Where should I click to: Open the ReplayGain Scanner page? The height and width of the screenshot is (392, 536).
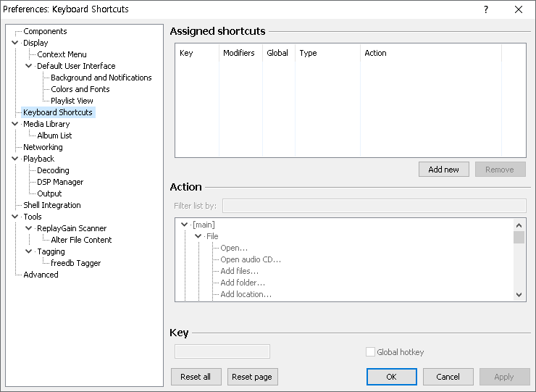pyautogui.click(x=72, y=228)
